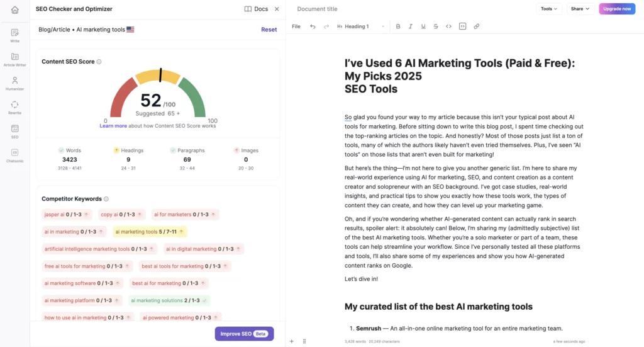This screenshot has width=644, height=347.
Task: Select the 'ai in marketing' keyword chip
Action: (74, 232)
